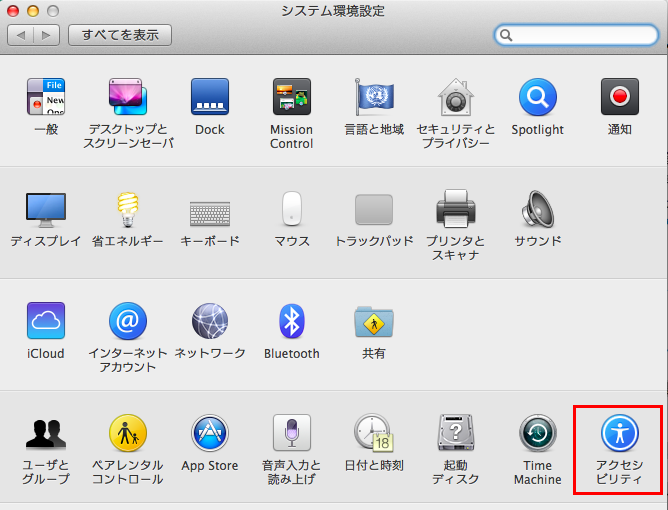Go forward with the right arrow button

pos(46,35)
